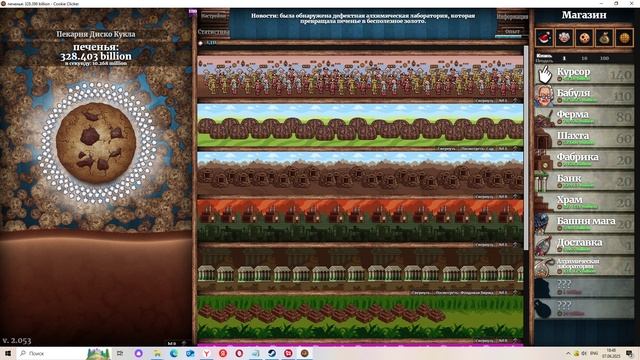Open the farm's Посмотреть Сад minigame
Viewport: 640px width, 360px height.
[x=478, y=149]
